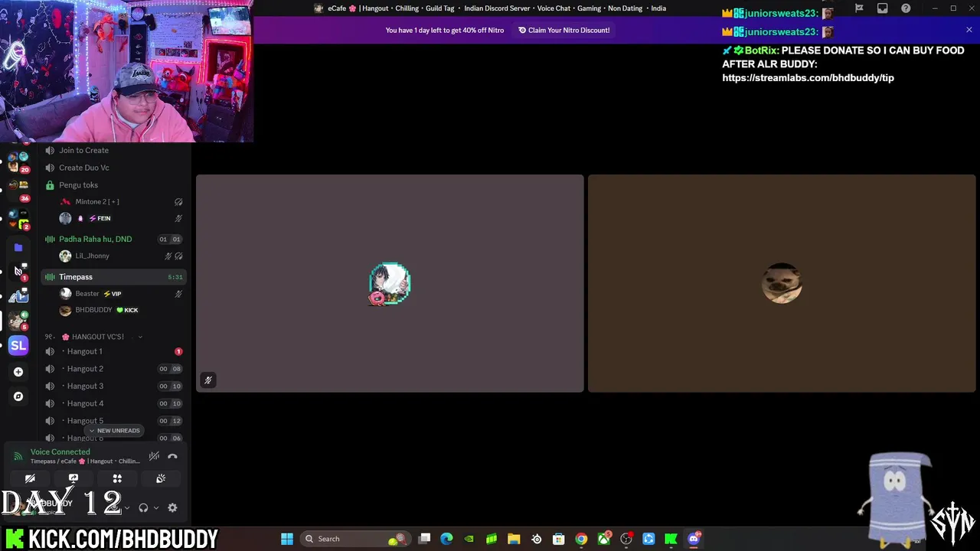
Task: Jump to NEW UNREADS indicator
Action: pos(114,431)
